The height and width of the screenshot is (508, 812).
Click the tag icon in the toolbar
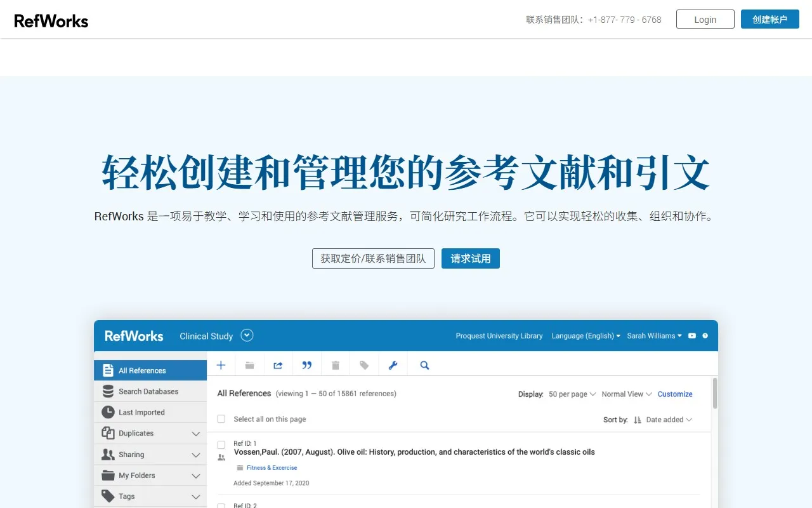click(364, 365)
